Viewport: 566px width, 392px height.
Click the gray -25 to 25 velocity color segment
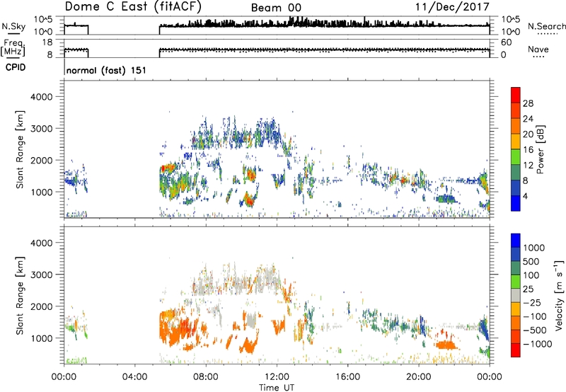[516, 296]
